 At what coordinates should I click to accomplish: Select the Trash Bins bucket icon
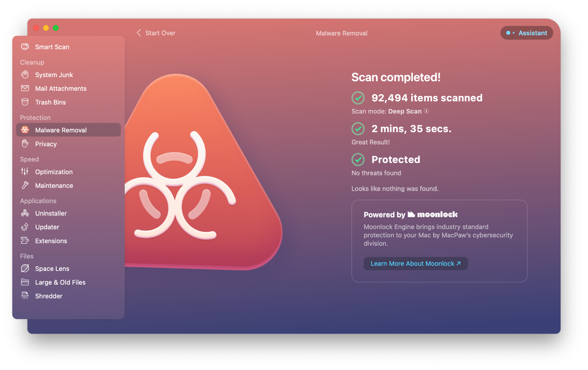pyautogui.click(x=25, y=102)
